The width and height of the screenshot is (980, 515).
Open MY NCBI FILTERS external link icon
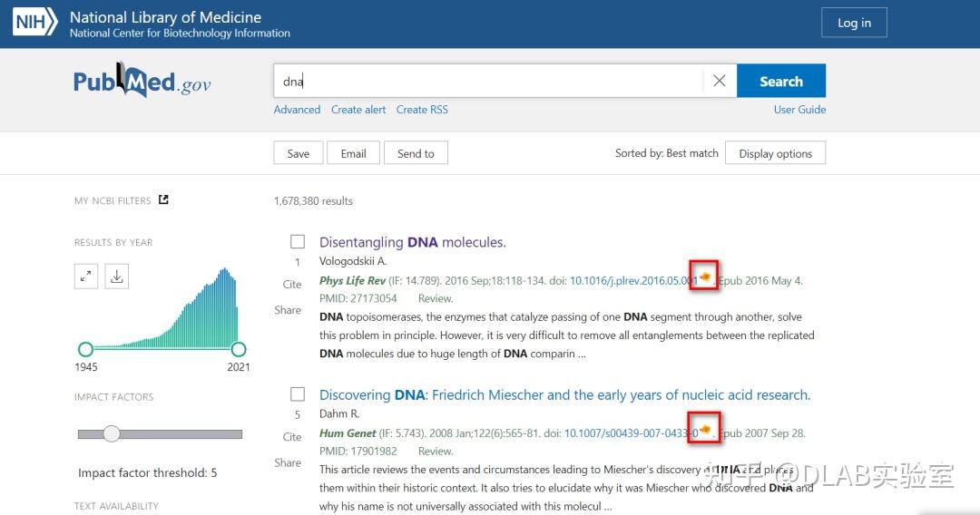(x=163, y=200)
